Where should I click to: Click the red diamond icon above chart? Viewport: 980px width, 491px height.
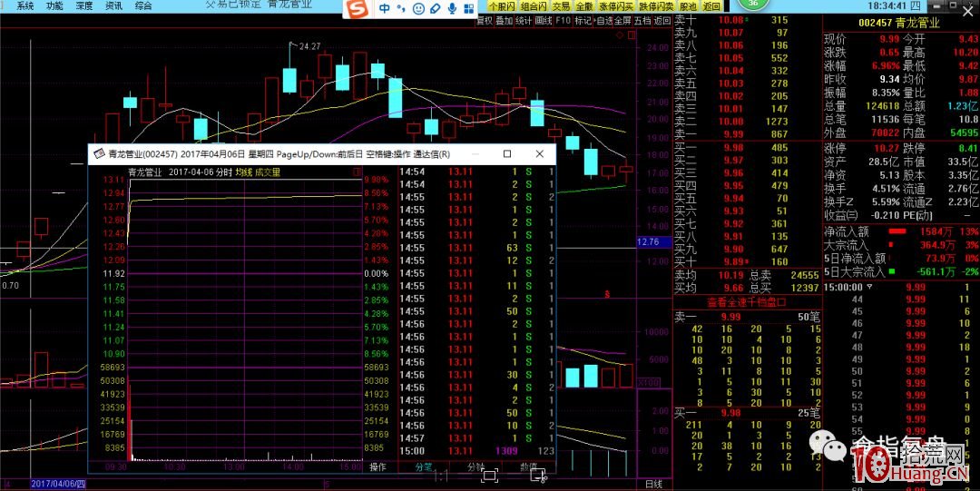(620, 35)
